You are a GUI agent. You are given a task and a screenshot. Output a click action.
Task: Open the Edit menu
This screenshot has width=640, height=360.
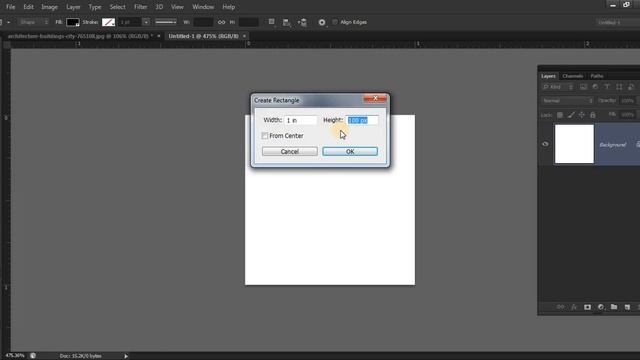click(28, 7)
